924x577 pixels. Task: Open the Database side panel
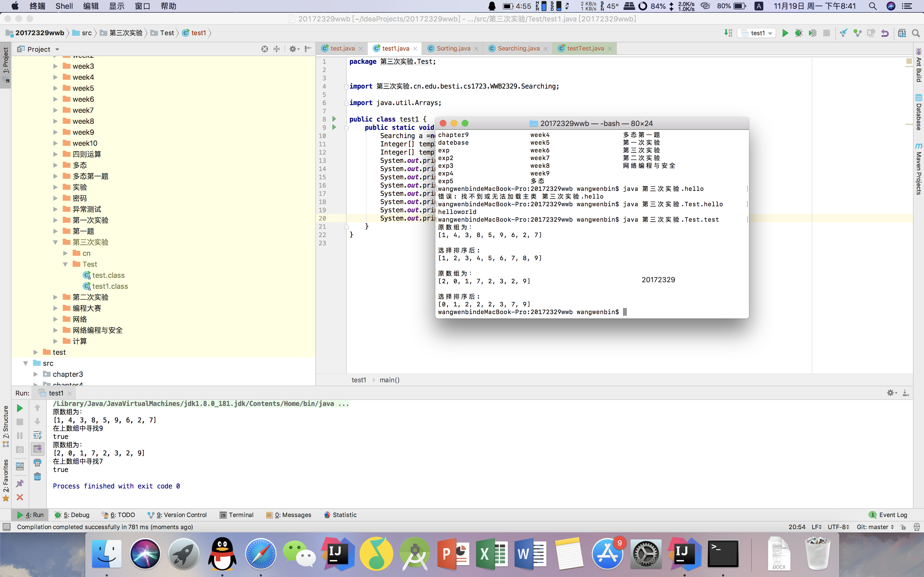tap(919, 112)
